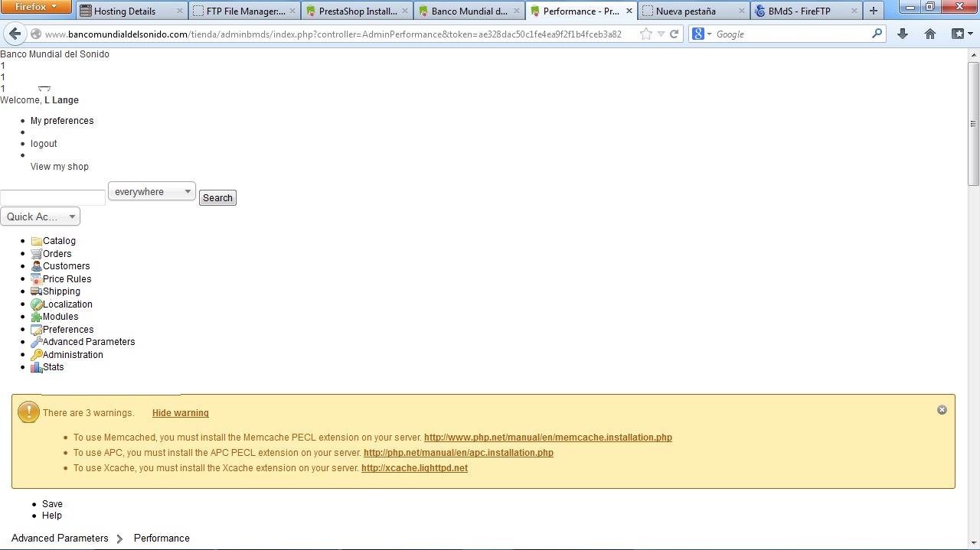This screenshot has height=550, width=980.
Task: Open the xcache.lighttpd.net link
Action: pos(414,468)
